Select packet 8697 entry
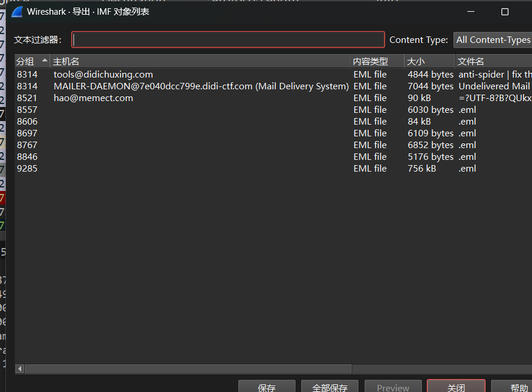 273,133
